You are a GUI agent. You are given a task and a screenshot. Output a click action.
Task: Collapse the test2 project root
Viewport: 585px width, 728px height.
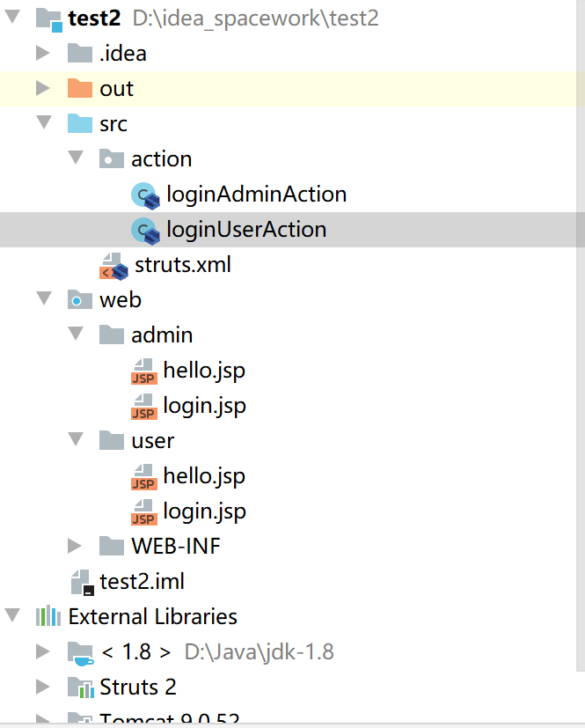(x=11, y=18)
